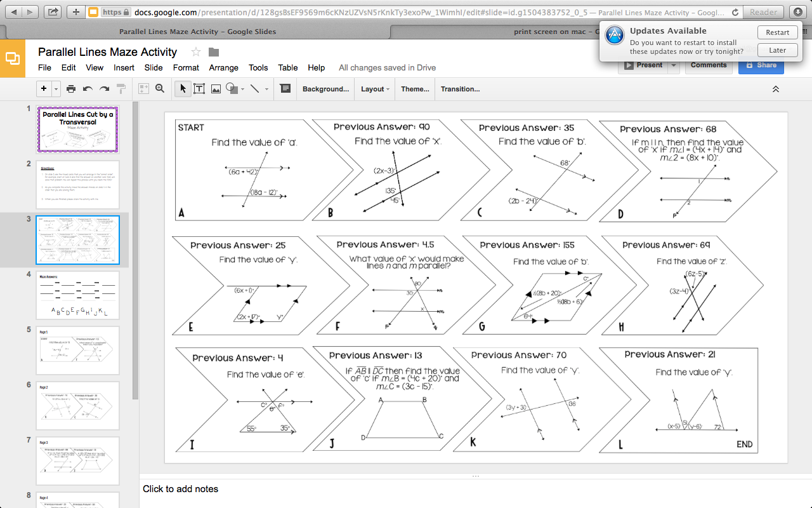The image size is (812, 508).
Task: Select slide 5 thumbnail in the filmstrip
Action: [x=77, y=350]
